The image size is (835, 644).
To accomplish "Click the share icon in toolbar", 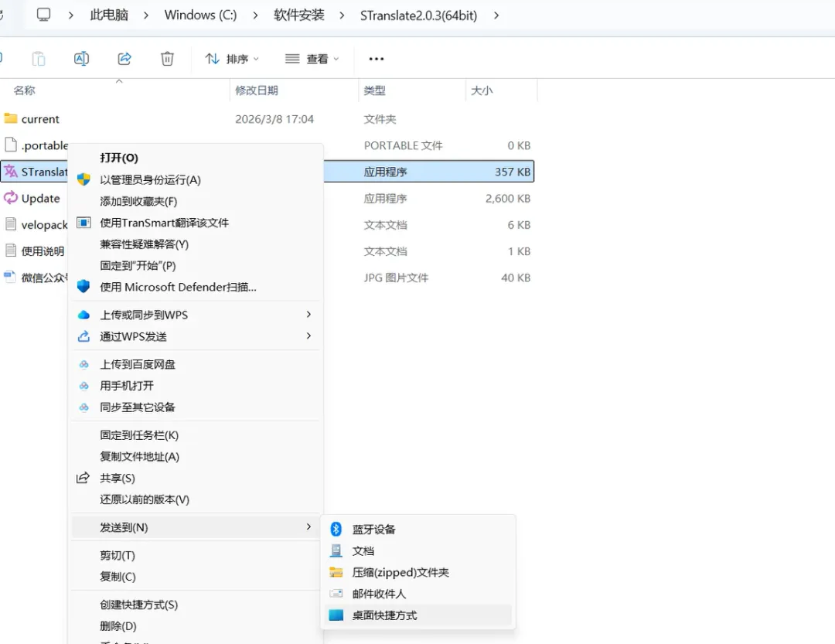I will click(124, 59).
